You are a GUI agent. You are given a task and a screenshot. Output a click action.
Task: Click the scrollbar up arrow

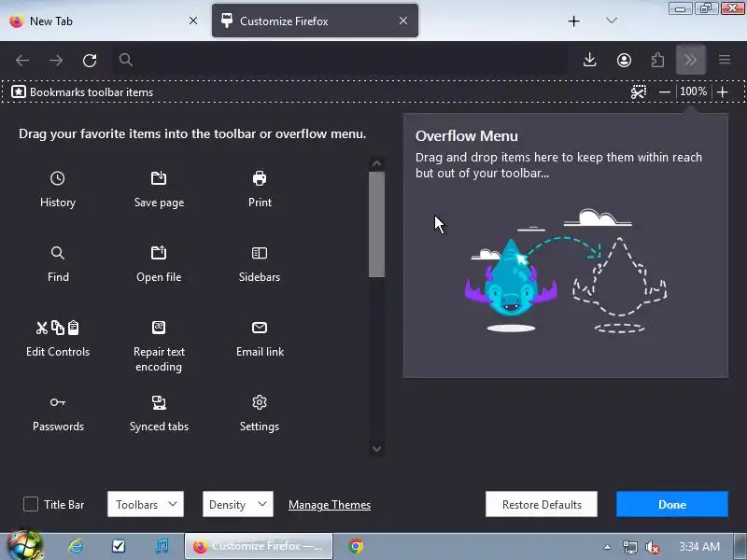click(376, 164)
